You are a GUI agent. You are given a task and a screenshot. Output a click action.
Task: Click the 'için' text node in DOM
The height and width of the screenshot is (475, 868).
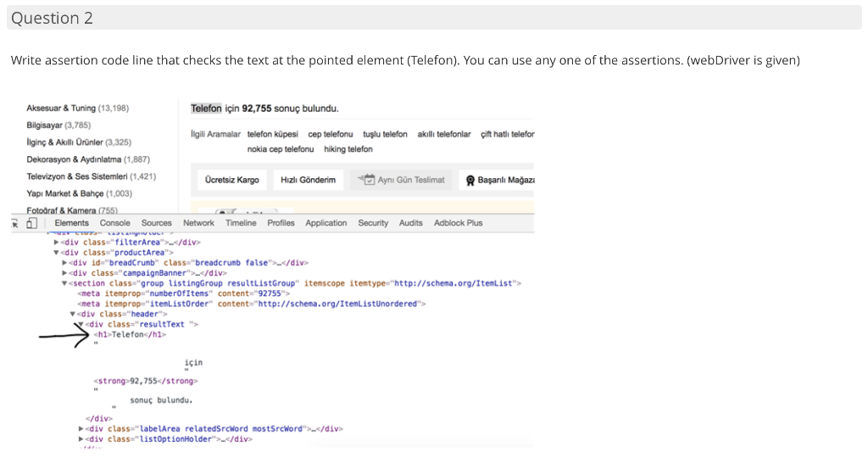194,363
